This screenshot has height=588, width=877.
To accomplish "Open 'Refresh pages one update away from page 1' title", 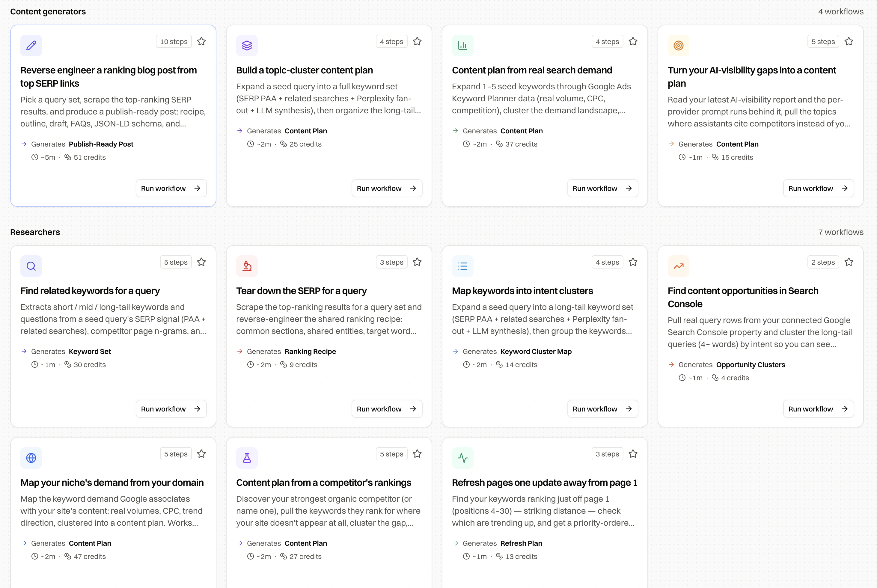I will (544, 483).
